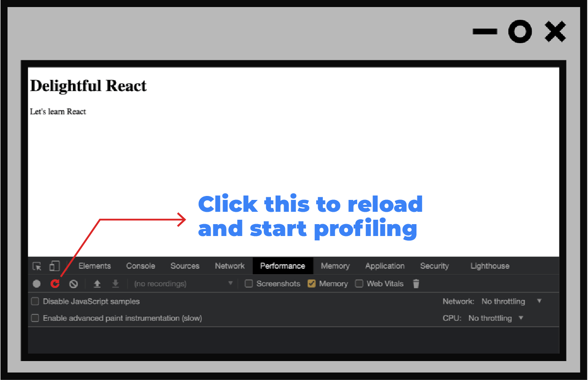Click the collect garbage trash icon

coord(416,284)
